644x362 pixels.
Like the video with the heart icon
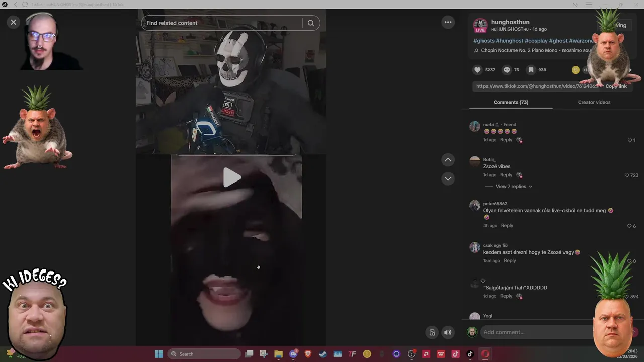(477, 70)
